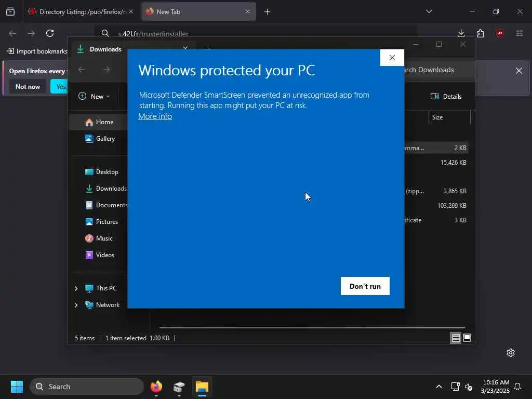Click the More info link in SmartScreen dialog

pyautogui.click(x=155, y=116)
